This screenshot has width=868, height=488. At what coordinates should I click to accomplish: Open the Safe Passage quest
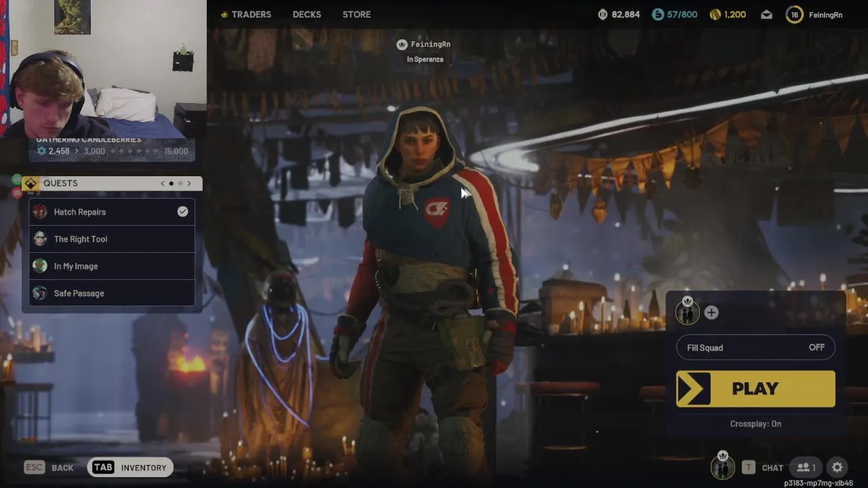point(112,293)
